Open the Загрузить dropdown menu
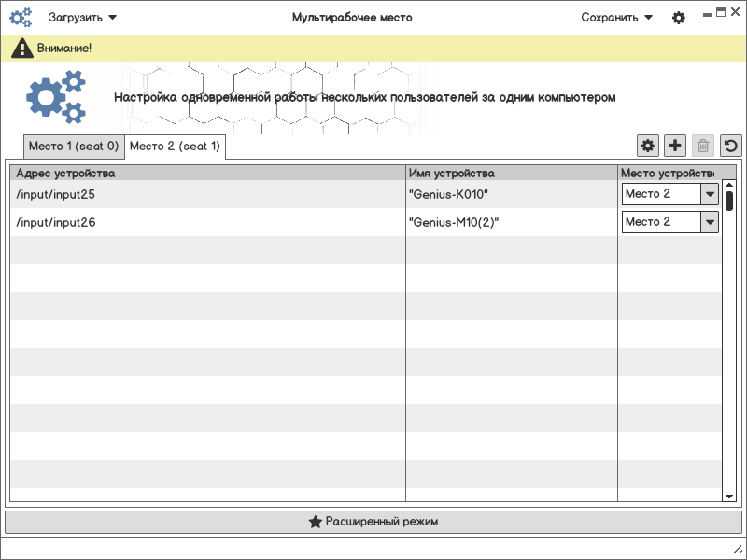This screenshot has width=747, height=560. (82, 18)
